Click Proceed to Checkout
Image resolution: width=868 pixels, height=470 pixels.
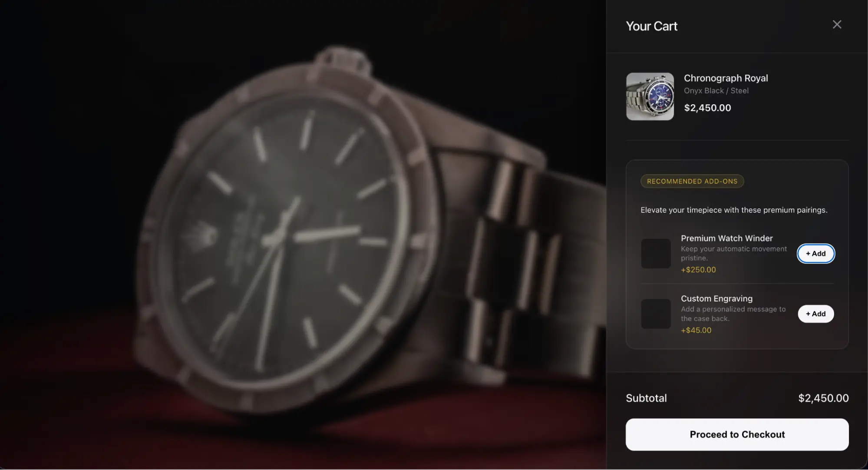click(737, 434)
